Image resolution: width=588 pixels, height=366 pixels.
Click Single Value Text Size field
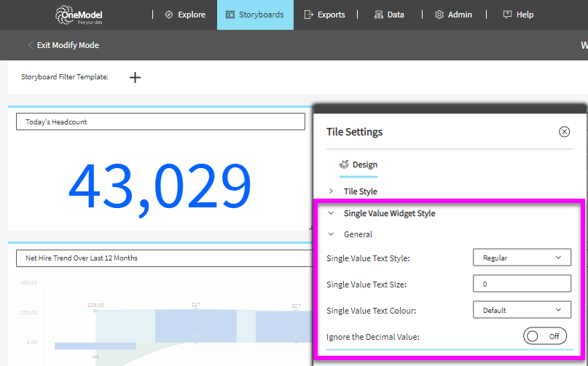(x=522, y=284)
